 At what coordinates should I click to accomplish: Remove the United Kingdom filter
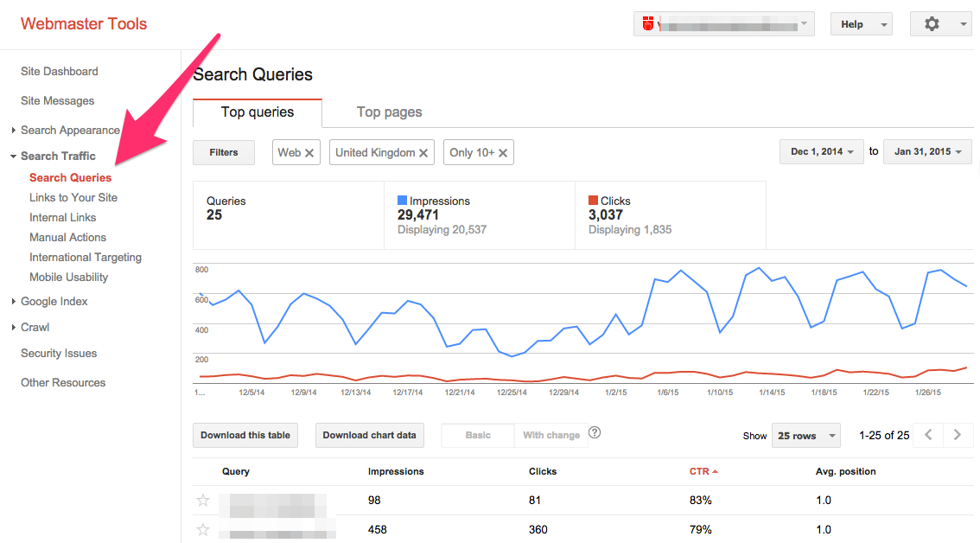423,152
